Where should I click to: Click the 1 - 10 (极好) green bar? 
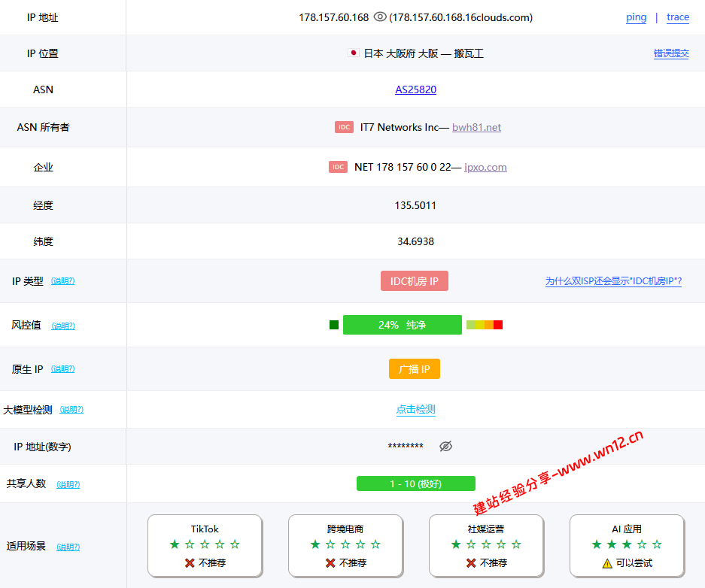(x=416, y=483)
